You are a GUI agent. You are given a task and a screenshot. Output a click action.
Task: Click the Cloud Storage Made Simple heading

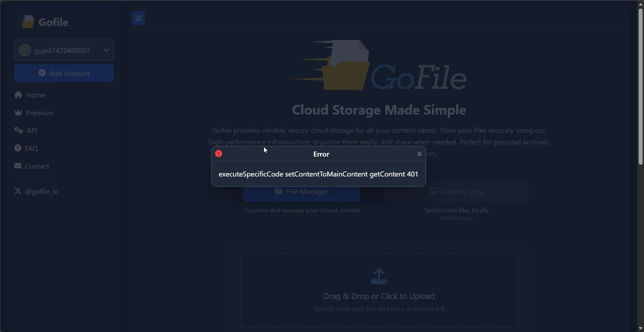click(x=379, y=110)
